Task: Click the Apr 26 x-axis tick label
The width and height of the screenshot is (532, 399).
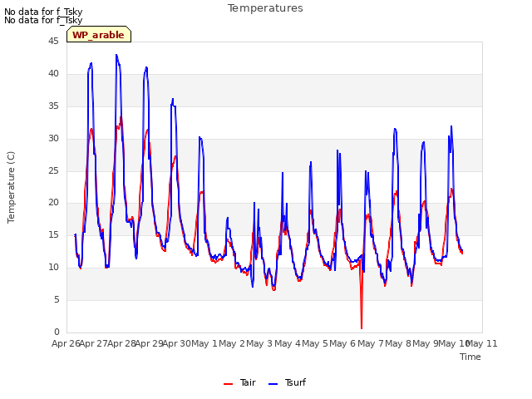Action: click(66, 343)
